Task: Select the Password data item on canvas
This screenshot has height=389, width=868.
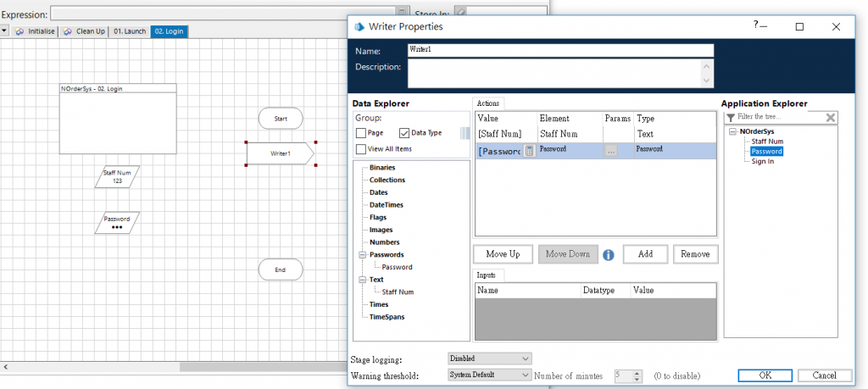Action: (117, 222)
